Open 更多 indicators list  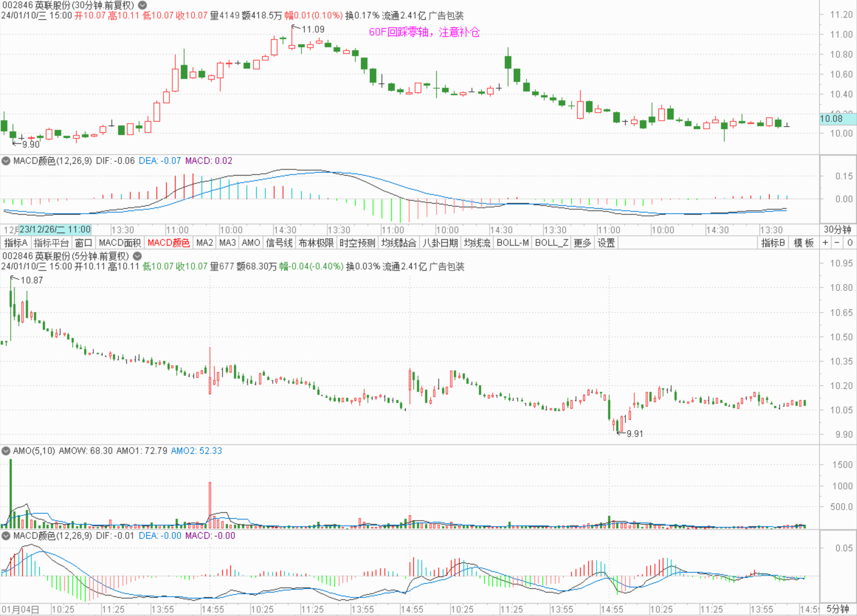[582, 243]
